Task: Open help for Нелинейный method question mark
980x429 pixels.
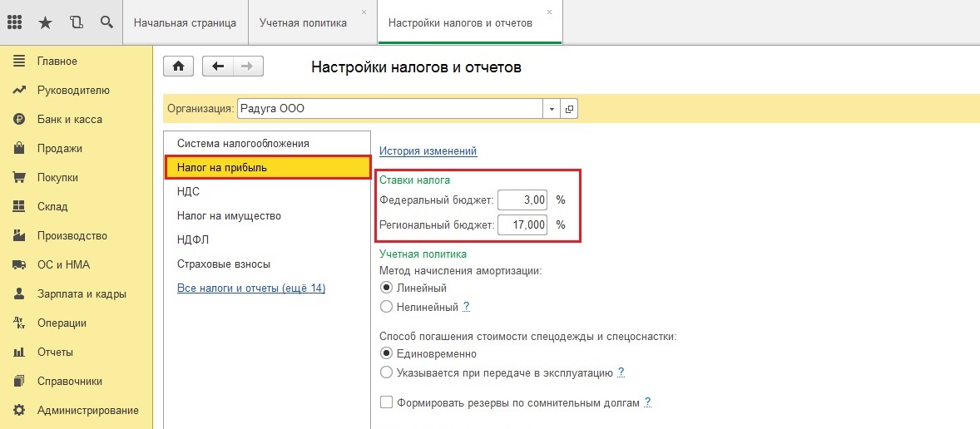Action: click(x=466, y=307)
